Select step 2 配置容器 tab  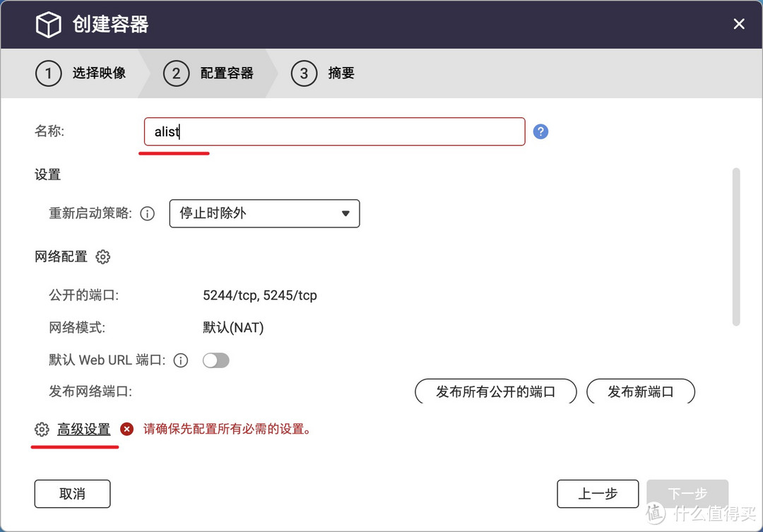[x=209, y=73]
